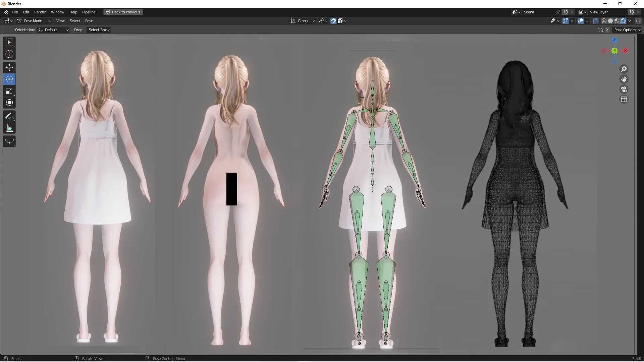
Task: Activate the Scale tool
Action: coord(9,91)
